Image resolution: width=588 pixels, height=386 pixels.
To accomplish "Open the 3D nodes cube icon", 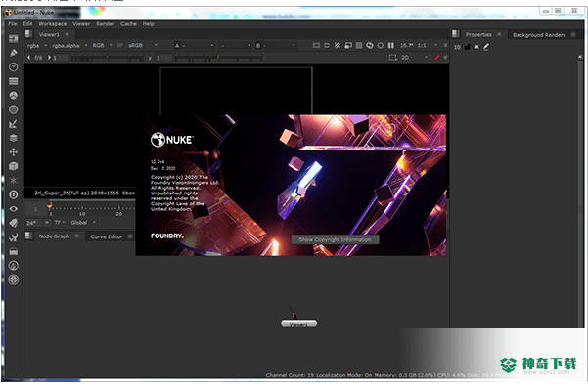I will coord(14,166).
